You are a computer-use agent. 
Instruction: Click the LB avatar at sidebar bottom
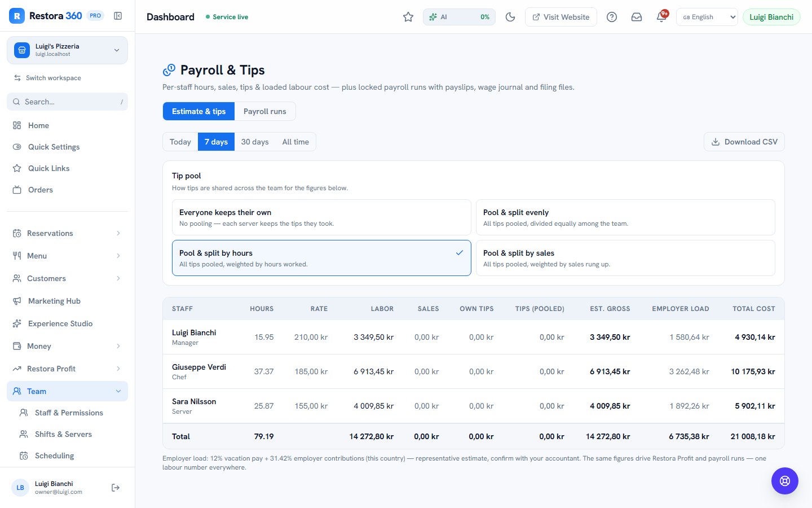coord(20,488)
